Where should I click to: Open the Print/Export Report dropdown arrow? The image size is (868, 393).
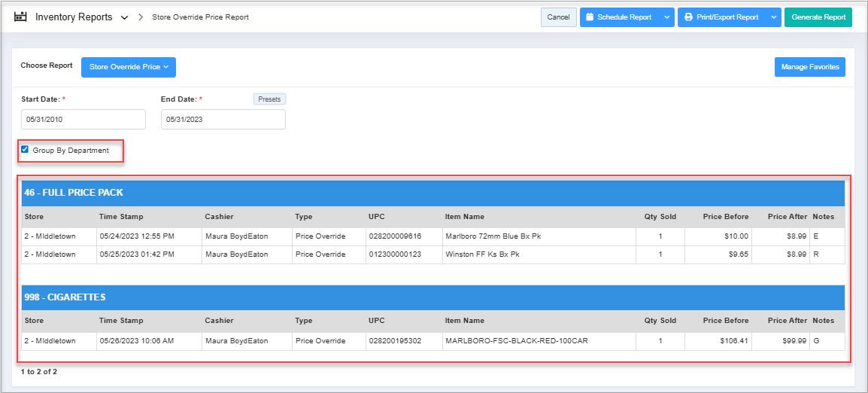(773, 17)
